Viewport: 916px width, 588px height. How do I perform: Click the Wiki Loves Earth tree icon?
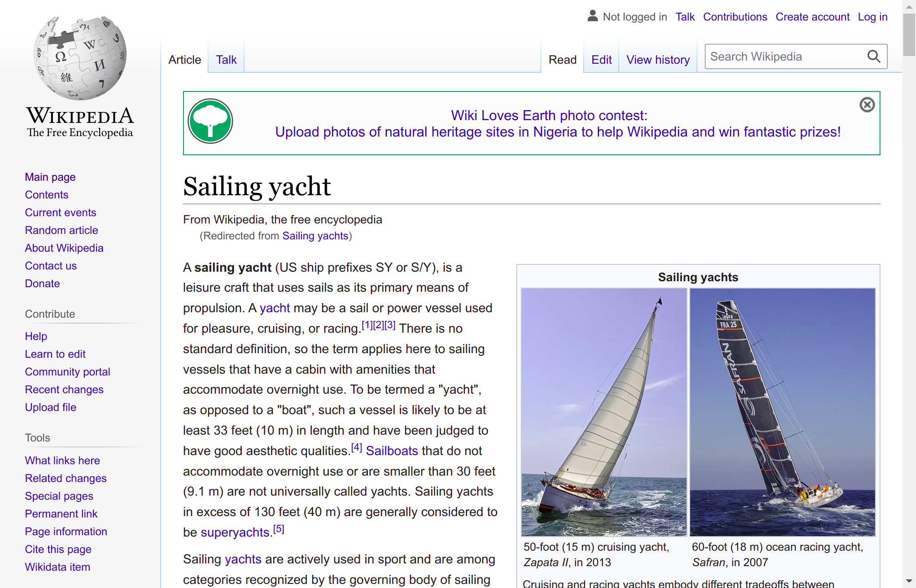click(211, 122)
